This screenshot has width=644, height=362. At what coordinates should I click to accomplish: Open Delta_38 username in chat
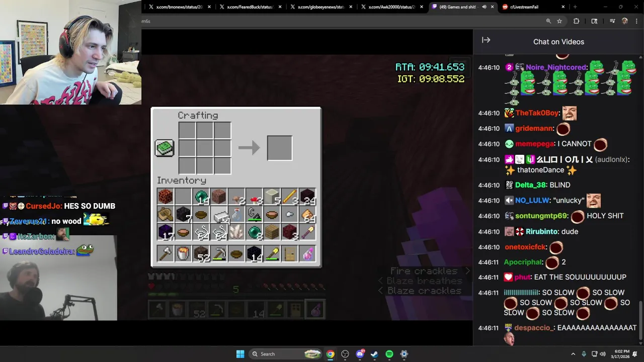click(530, 185)
